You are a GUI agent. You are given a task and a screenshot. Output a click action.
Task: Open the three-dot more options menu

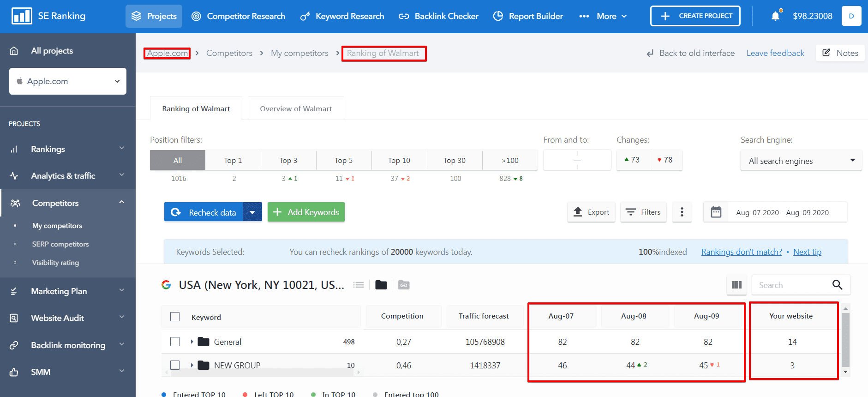click(682, 212)
